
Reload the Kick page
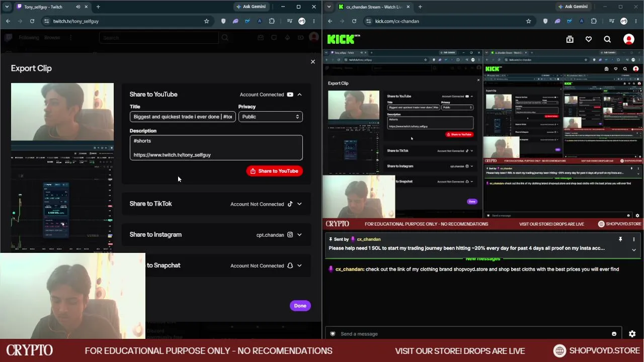[354, 21]
